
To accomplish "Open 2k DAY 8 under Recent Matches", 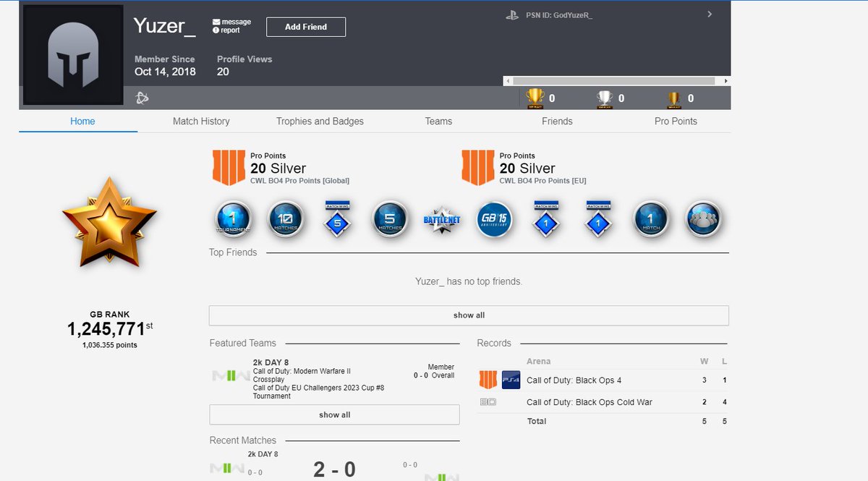I will point(263,454).
